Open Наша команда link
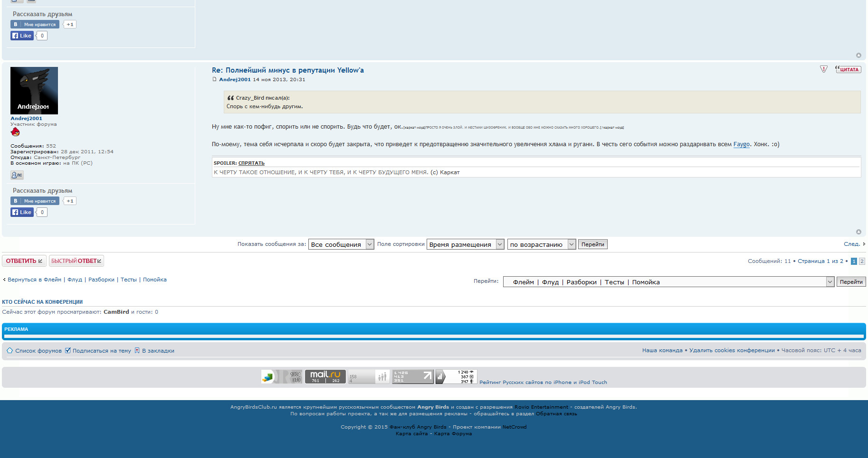This screenshot has height=458, width=868. point(662,350)
